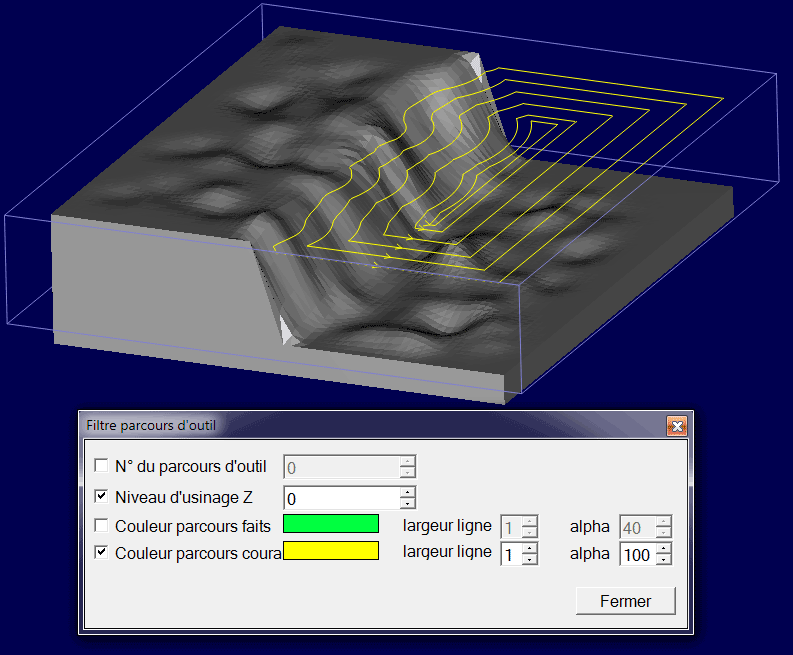Viewport: 793px width, 655px height.
Task: Decrease the Niveau d'usinage Z value
Action: pos(408,504)
